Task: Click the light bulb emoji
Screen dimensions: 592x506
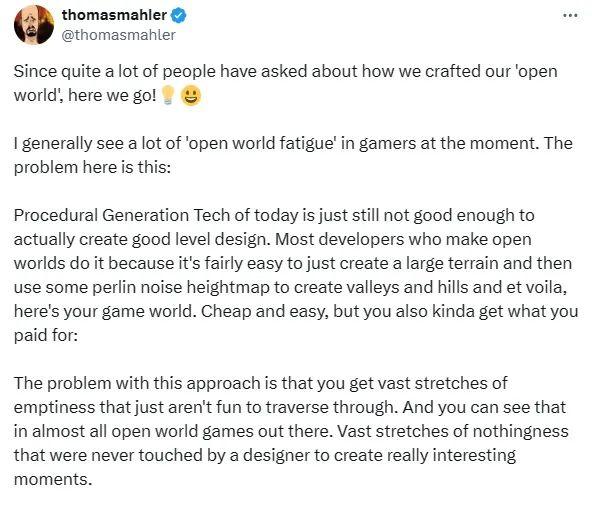Action: point(168,94)
